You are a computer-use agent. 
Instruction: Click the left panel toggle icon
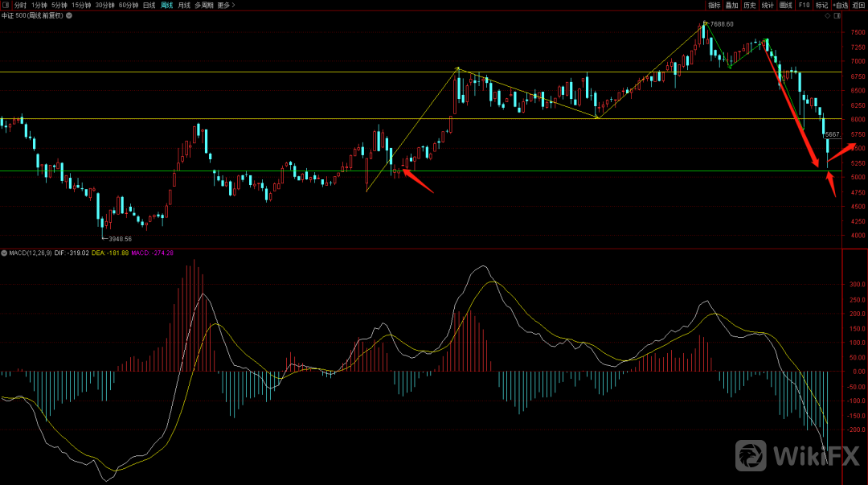point(6,5)
